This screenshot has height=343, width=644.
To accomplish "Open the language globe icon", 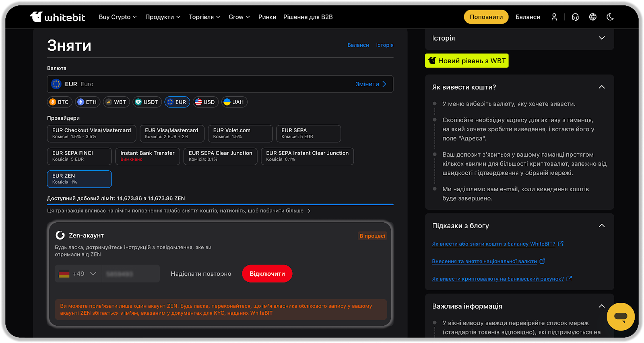I will coord(593,17).
